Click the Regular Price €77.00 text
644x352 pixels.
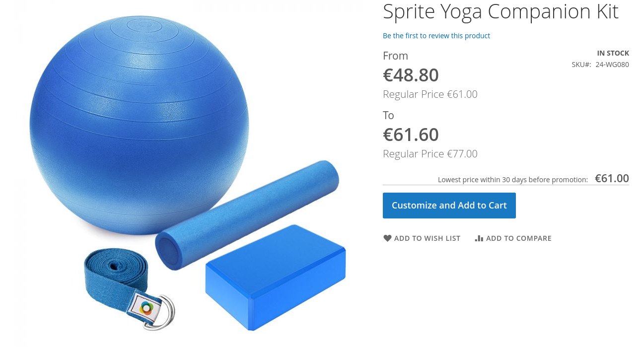(430, 154)
